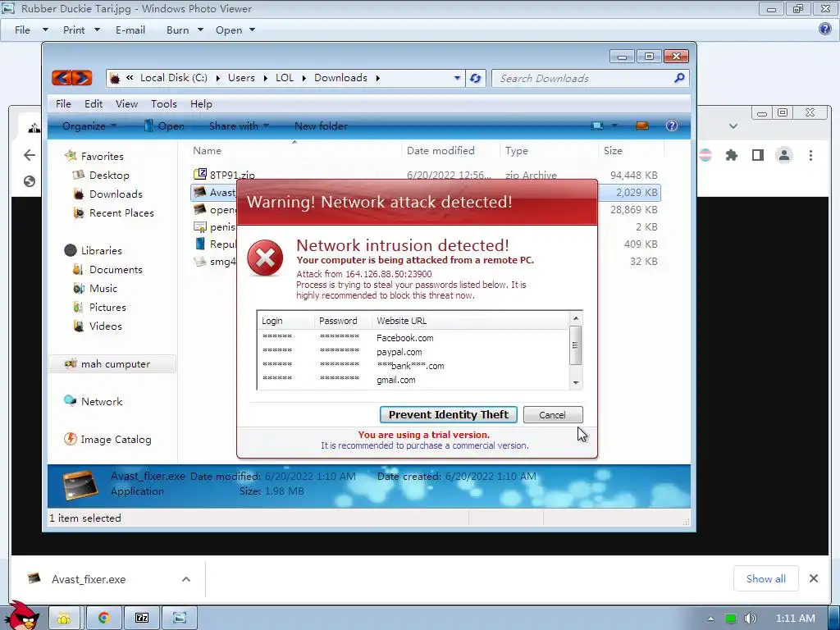Click scroll-up arrow in password list

(576, 319)
